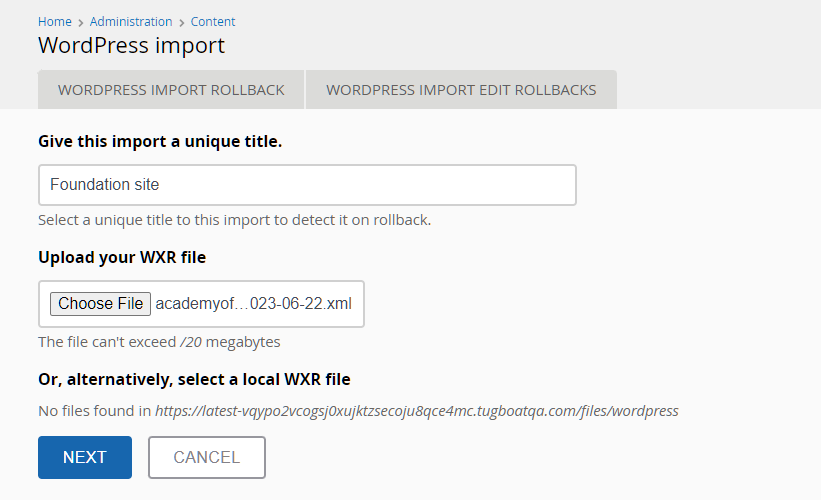Click the 'No files found in' message
The width and height of the screenshot is (821, 500).
point(95,410)
